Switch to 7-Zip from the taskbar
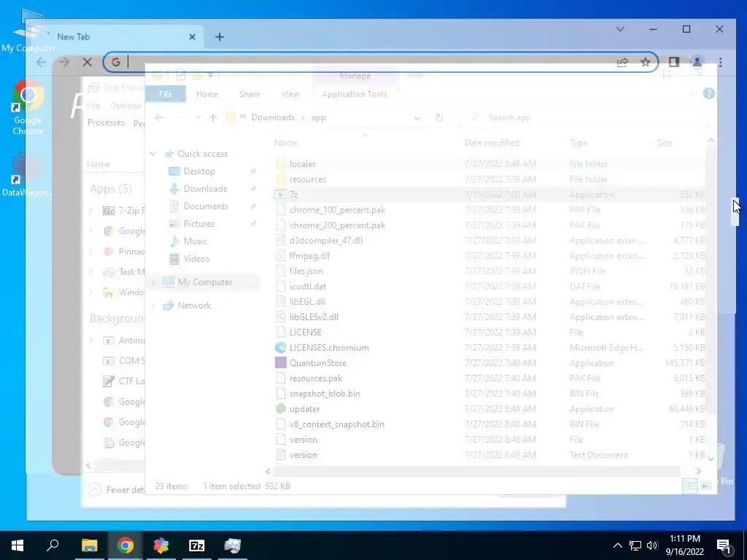The image size is (747, 560). 197,545
